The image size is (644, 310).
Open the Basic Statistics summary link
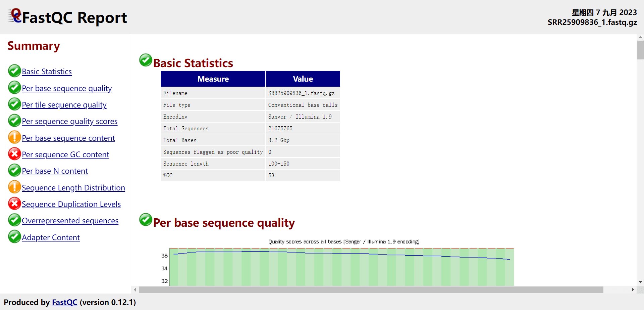point(47,72)
